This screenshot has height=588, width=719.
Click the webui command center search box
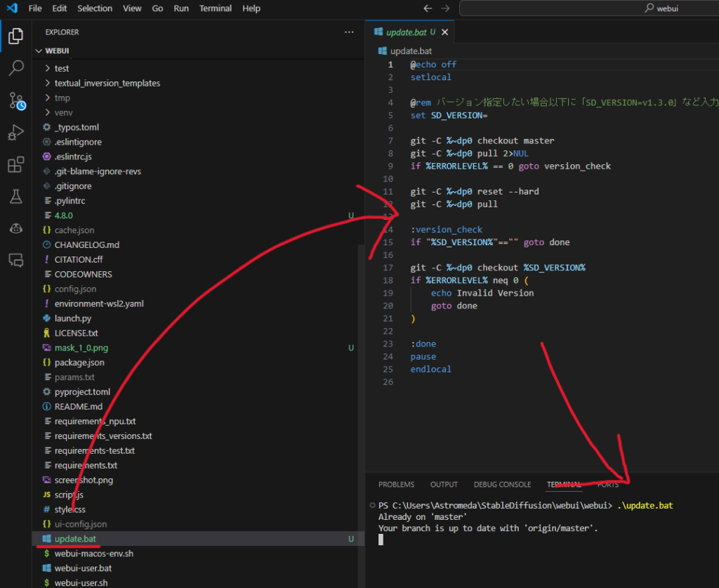[x=589, y=8]
